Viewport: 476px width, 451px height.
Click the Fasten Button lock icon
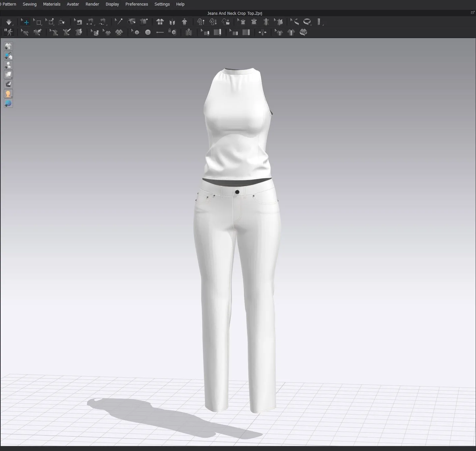tap(172, 32)
